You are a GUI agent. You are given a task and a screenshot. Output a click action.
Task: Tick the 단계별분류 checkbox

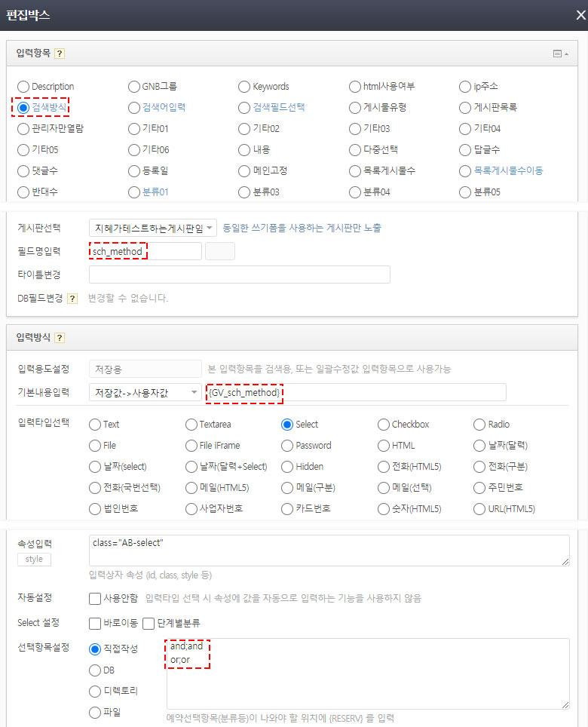coord(149,624)
